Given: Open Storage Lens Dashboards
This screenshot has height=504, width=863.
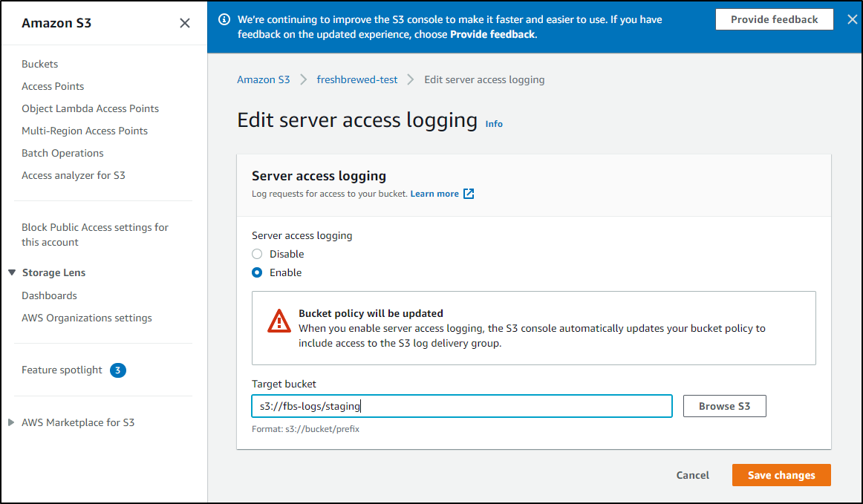Looking at the screenshot, I should click(50, 295).
